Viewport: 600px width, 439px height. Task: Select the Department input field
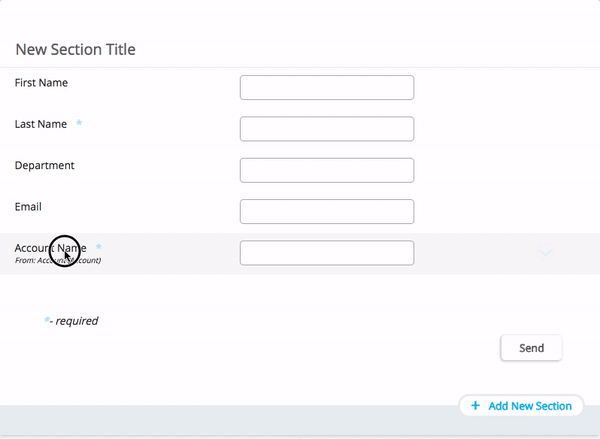[x=326, y=170]
